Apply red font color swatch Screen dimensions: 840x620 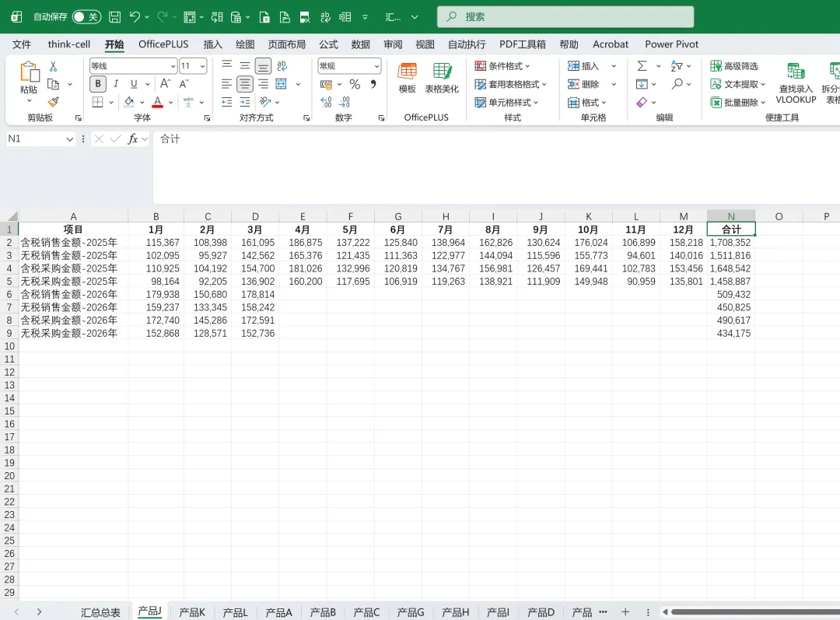pos(157,102)
